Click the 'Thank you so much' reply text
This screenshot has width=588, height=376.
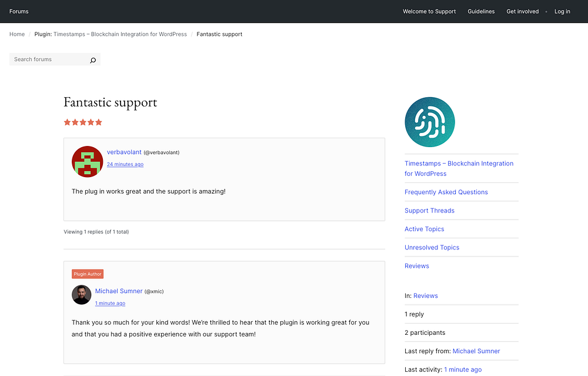(x=220, y=328)
